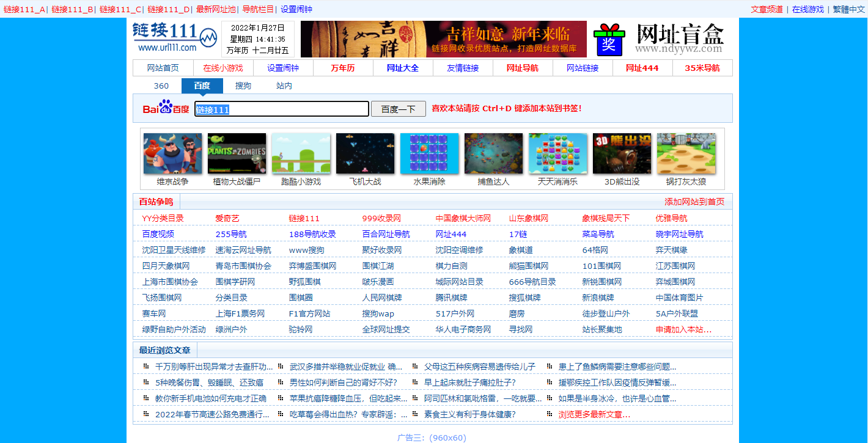868x443 pixels.
Task: Click the 万年历 date box in header
Action: point(257,39)
